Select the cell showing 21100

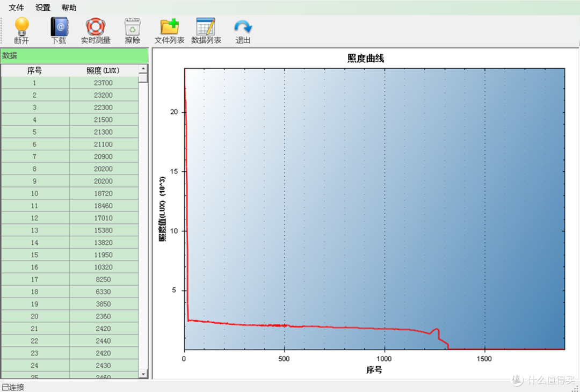pos(104,144)
